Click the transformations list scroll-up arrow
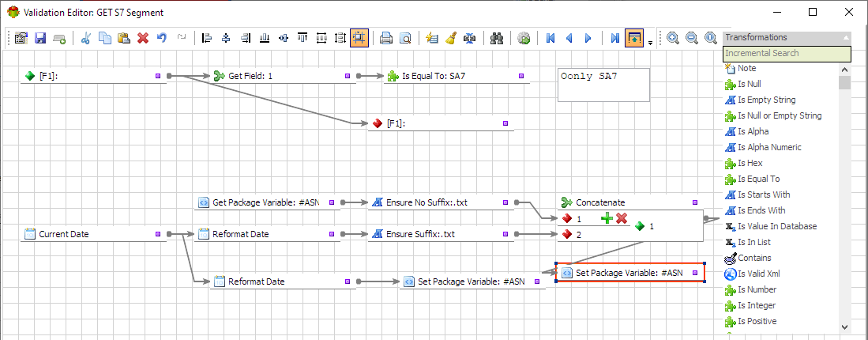 click(x=845, y=70)
